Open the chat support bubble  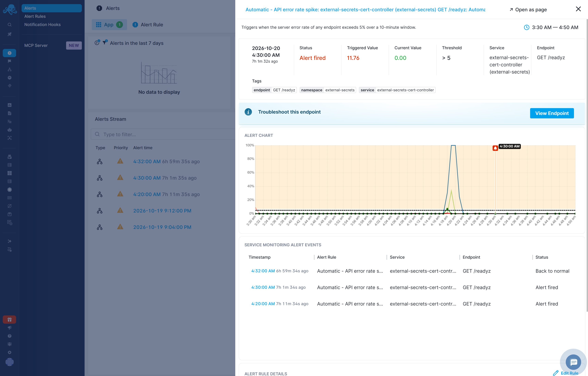tap(573, 362)
